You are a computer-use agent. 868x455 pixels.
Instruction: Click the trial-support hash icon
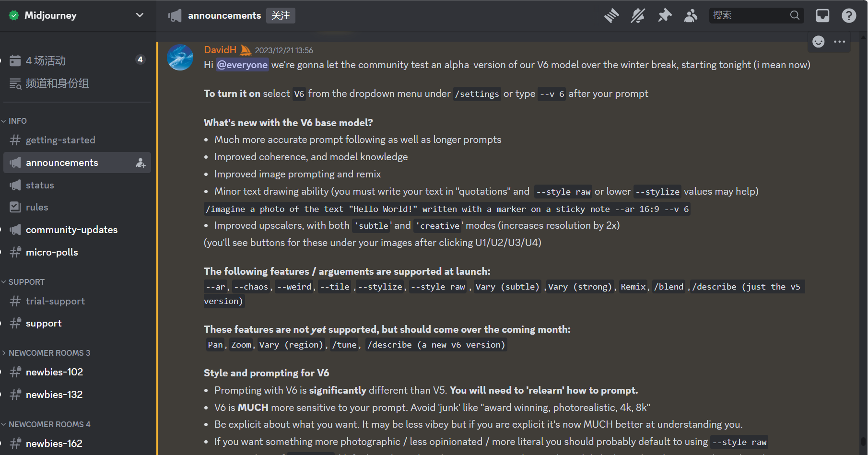tap(15, 301)
